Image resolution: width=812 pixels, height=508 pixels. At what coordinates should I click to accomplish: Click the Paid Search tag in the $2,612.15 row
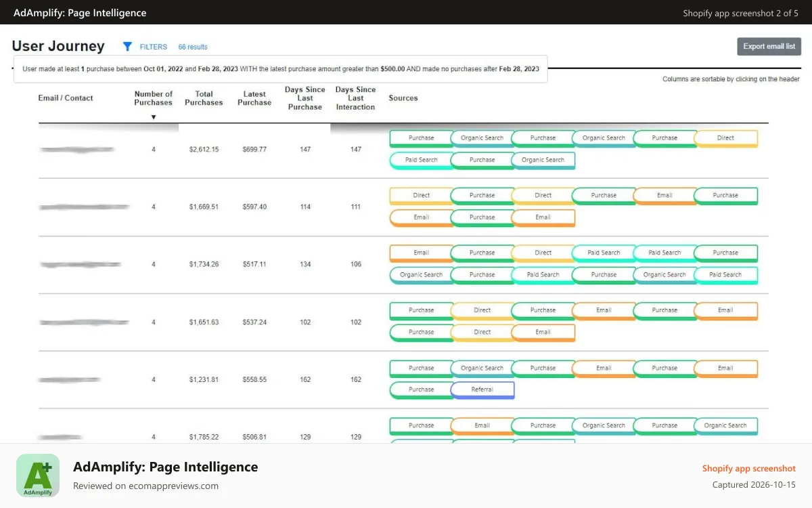click(x=422, y=161)
